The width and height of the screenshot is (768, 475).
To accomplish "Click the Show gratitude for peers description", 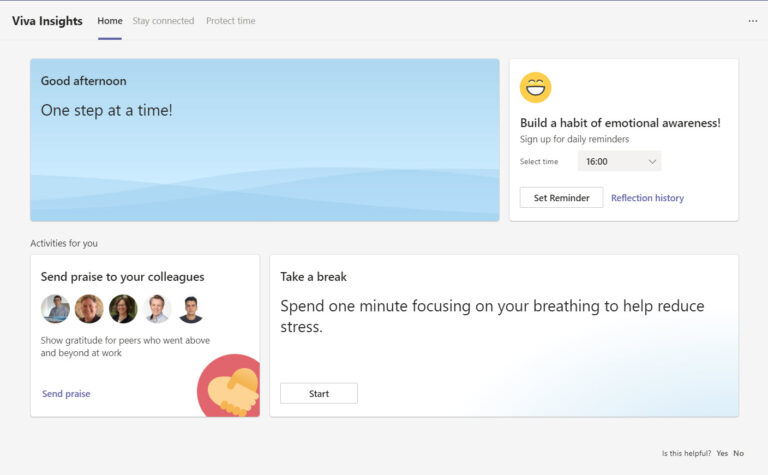I will tap(125, 347).
